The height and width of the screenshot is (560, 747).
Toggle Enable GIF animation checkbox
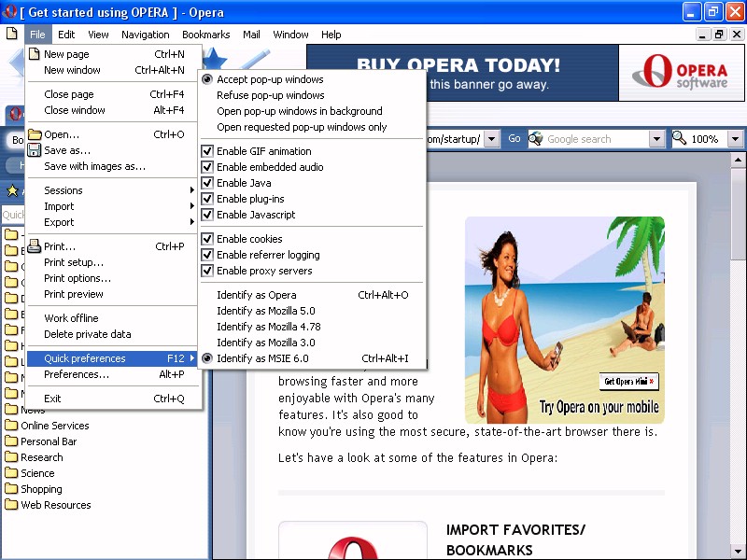click(x=206, y=151)
